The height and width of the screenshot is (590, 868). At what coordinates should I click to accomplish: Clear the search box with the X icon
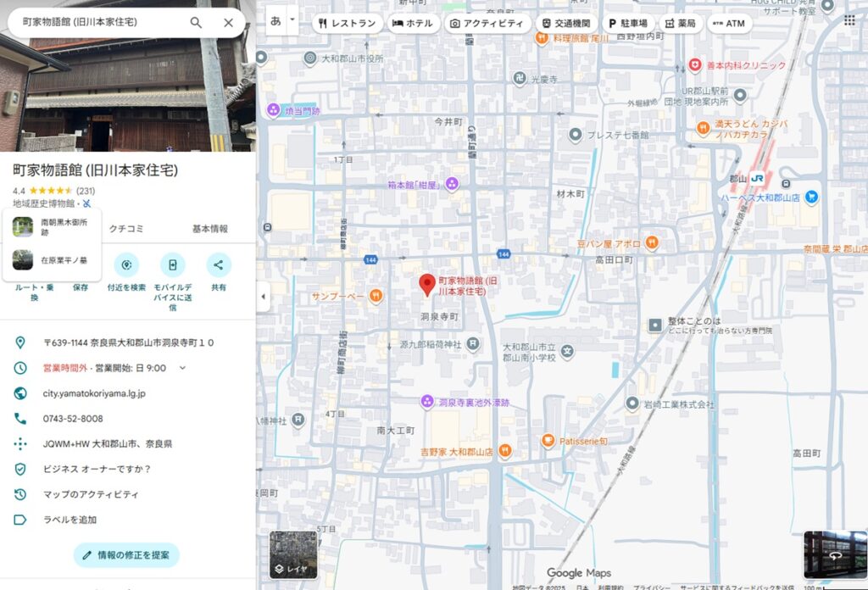pos(228,22)
